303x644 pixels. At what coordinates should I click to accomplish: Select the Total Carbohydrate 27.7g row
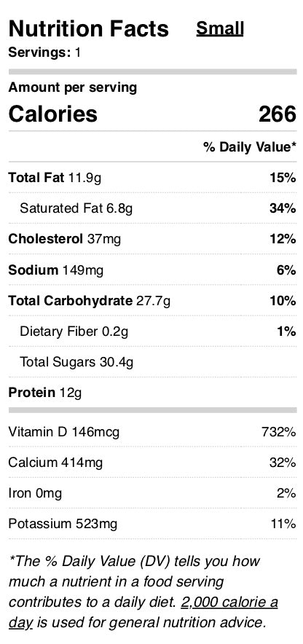tap(152, 301)
